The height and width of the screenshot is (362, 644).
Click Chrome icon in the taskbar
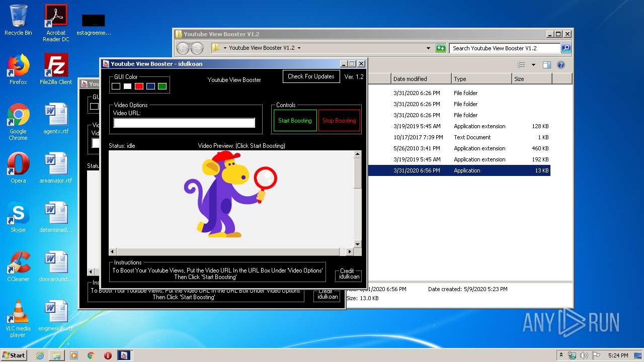click(91, 355)
